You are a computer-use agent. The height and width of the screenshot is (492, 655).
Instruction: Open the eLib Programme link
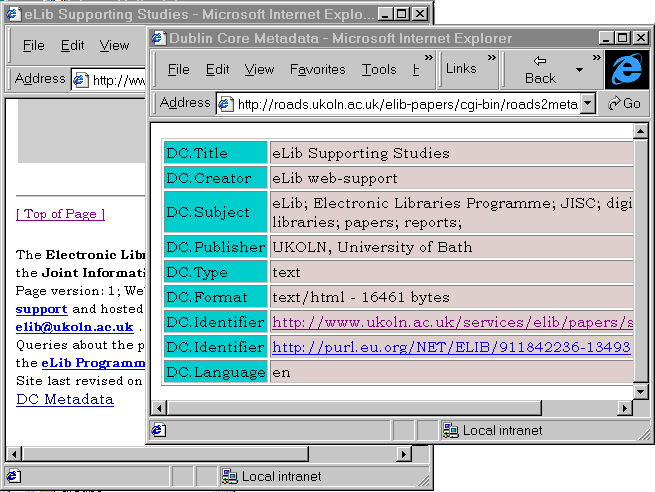[x=93, y=363]
